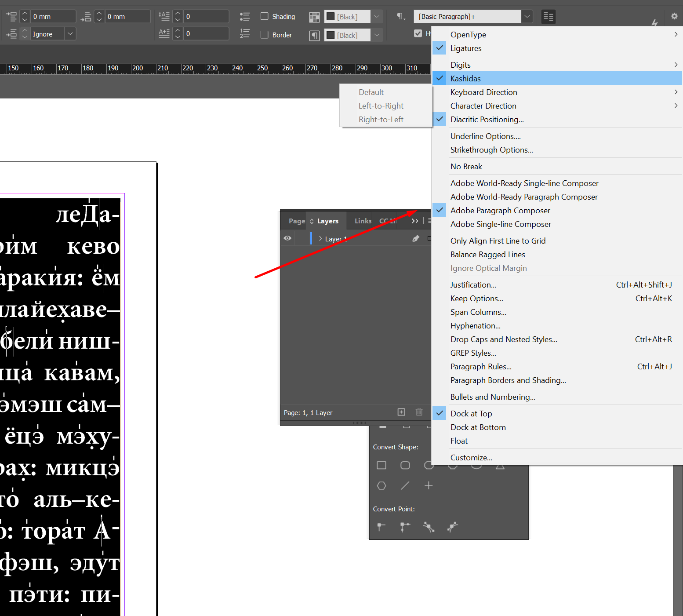Open the Basic Paragraph style dropdown
The image size is (683, 616).
pos(527,17)
